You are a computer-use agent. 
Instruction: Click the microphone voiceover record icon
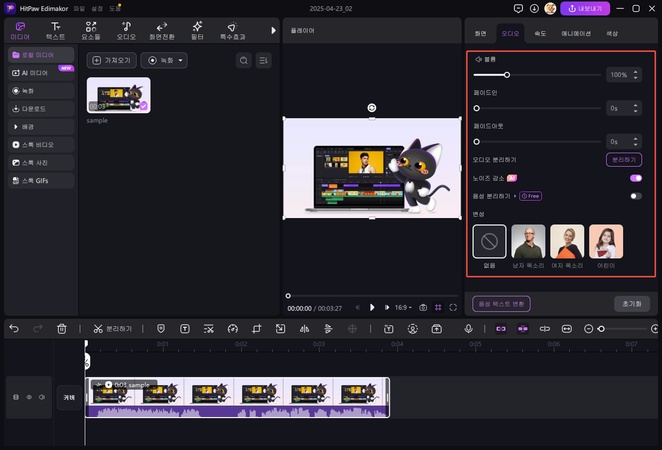pyautogui.click(x=468, y=328)
